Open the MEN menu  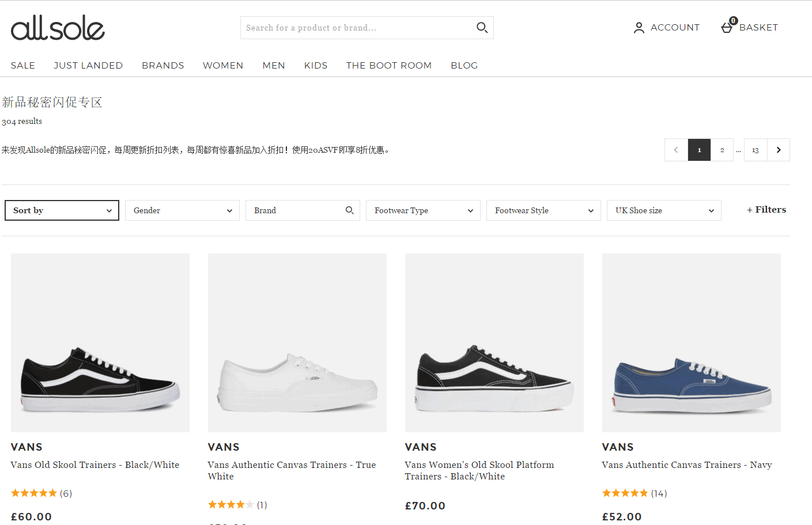coord(274,66)
